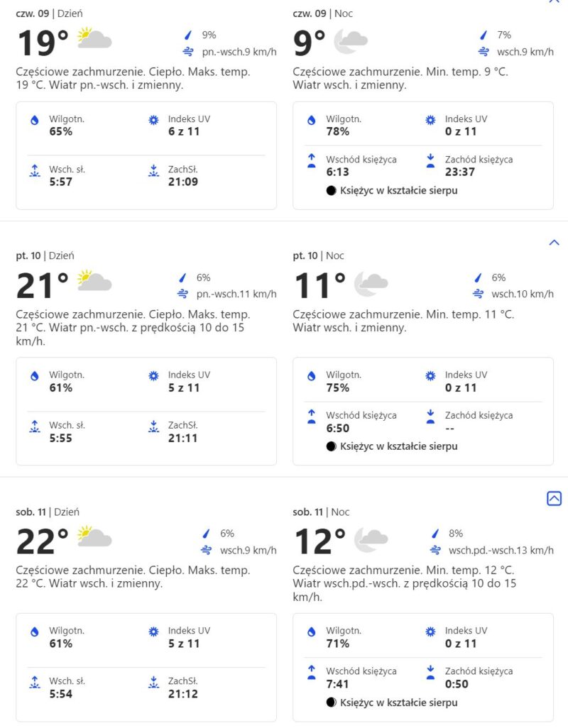
Task: Click the Saturday night moon cloud icon
Action: (x=371, y=539)
